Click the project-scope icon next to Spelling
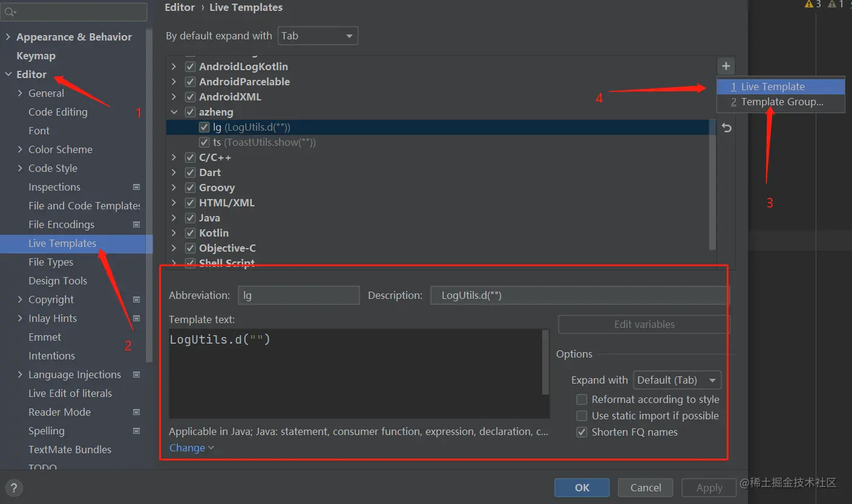 click(136, 431)
